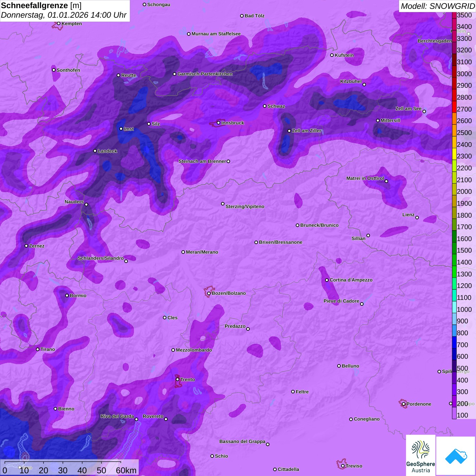Select the Lienz marker circle
Image resolution: width=476 pixels, height=476 pixels.
point(417,218)
